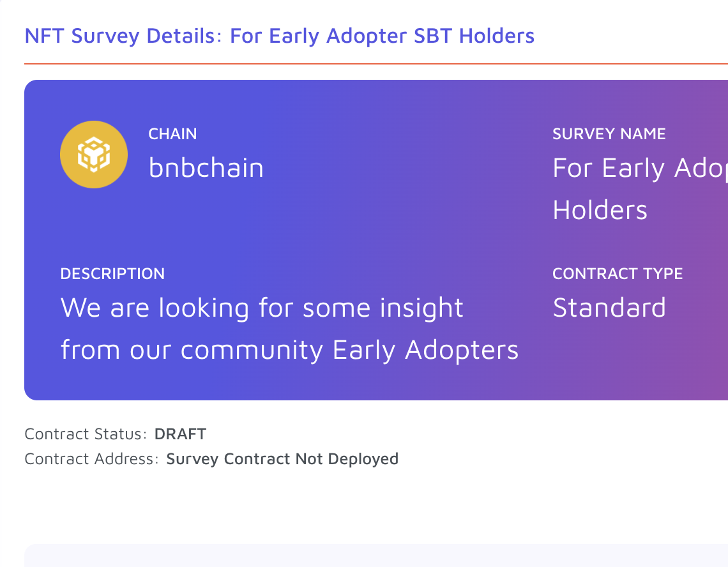Click the bnbchain chain name

point(206,168)
